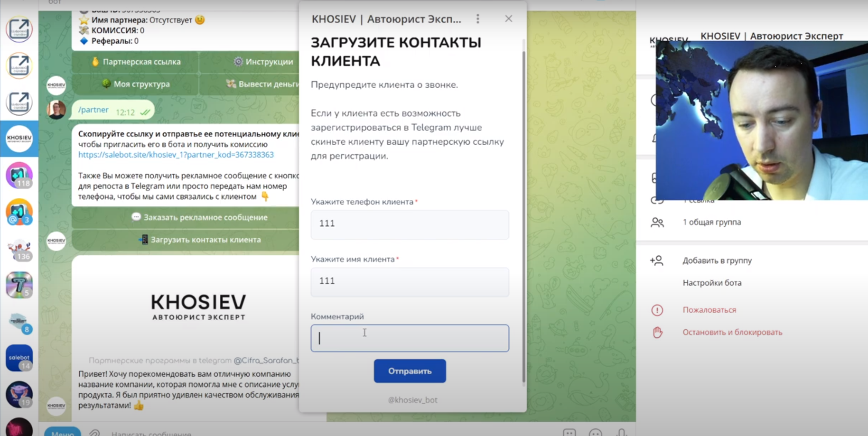The width and height of the screenshot is (868, 436).
Task: Open the sidebar chat with 19 unread badge
Action: pyautogui.click(x=19, y=394)
